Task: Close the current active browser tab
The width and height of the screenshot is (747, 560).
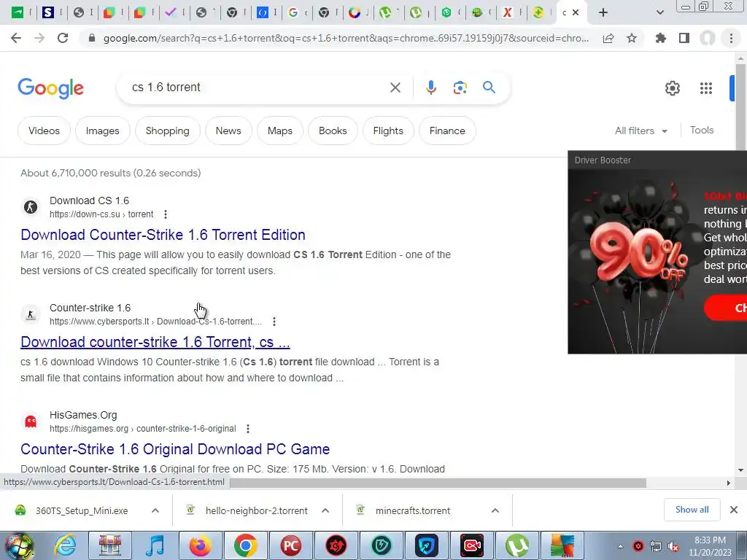Action: point(576,12)
